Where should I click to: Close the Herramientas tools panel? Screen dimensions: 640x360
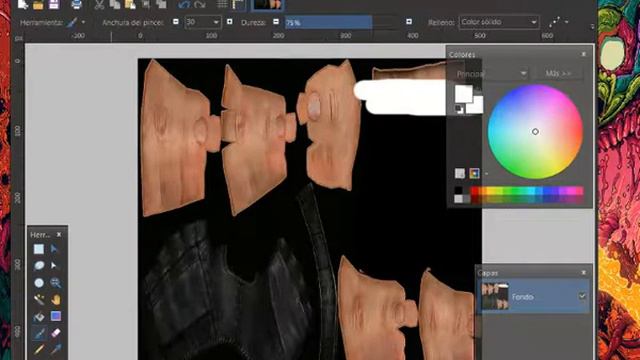tap(59, 234)
